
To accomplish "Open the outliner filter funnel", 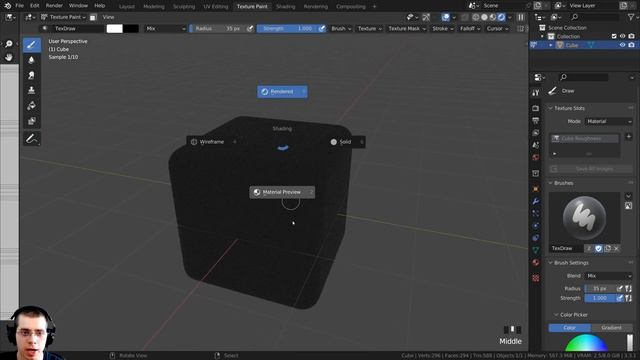I will 631,17.
